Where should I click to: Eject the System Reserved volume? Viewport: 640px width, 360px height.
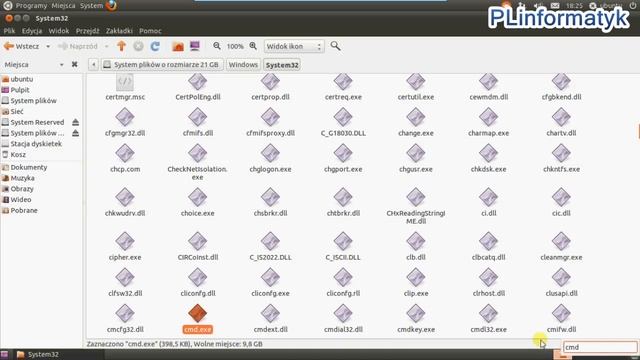(x=76, y=122)
